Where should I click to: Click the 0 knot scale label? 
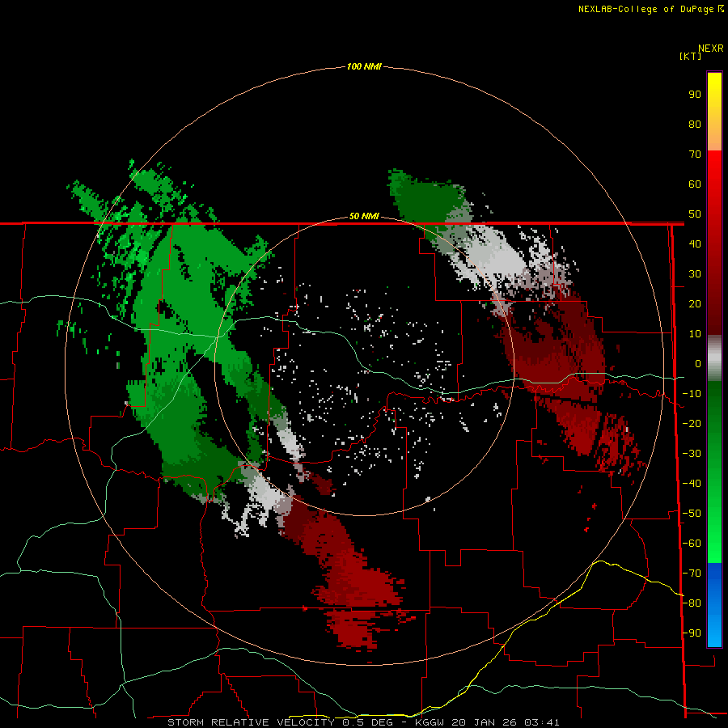(698, 363)
